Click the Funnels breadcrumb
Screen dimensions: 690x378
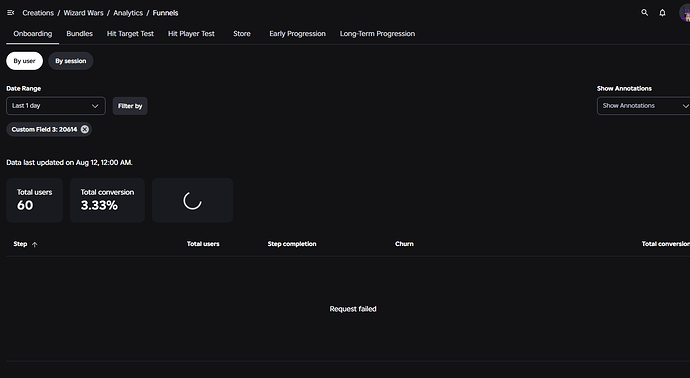click(x=165, y=13)
